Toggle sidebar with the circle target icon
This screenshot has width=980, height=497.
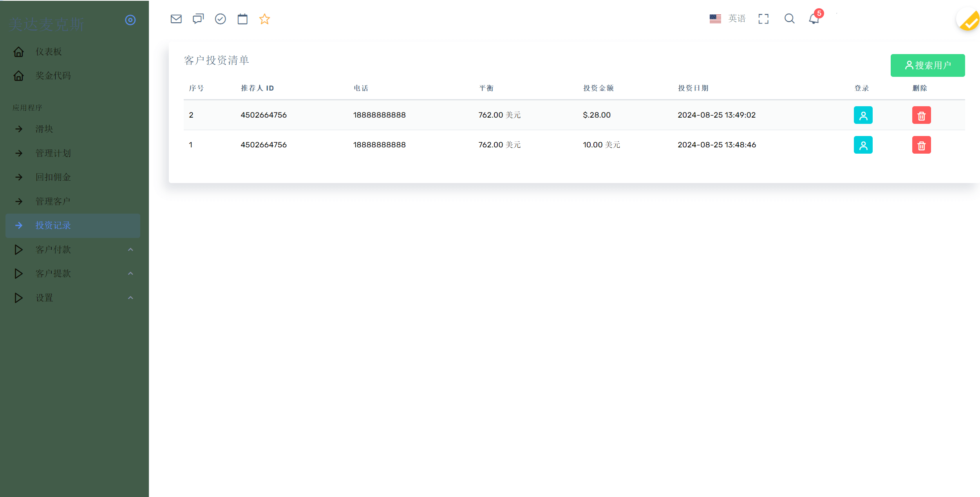(x=130, y=20)
